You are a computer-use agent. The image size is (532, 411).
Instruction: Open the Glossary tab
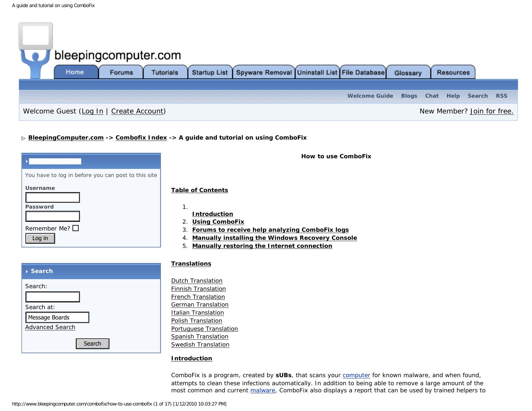coord(408,73)
